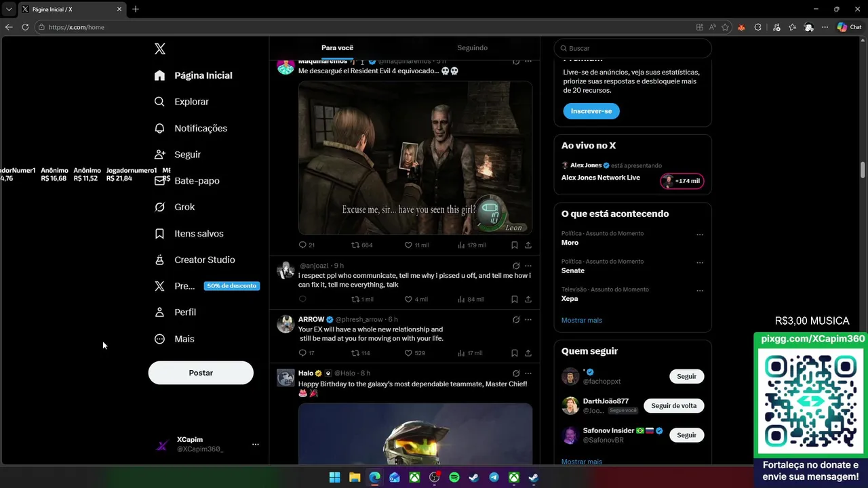Open XCapim account menu dots
The image size is (868, 488).
click(x=256, y=445)
